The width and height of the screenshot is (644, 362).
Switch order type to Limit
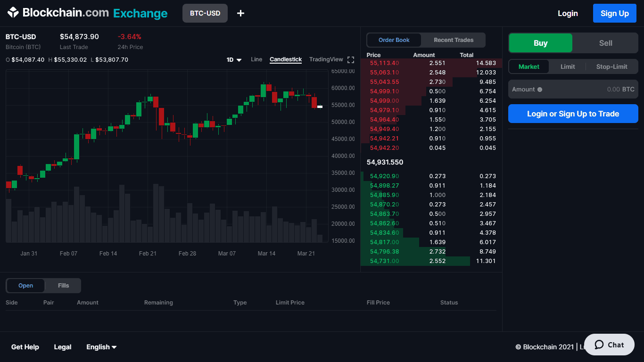(568, 66)
